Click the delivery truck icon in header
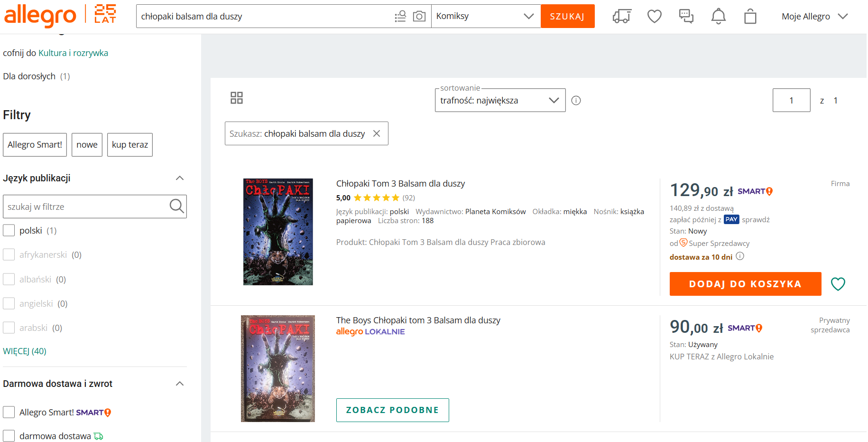Viewport: 868px width, 442px height. coord(621,17)
